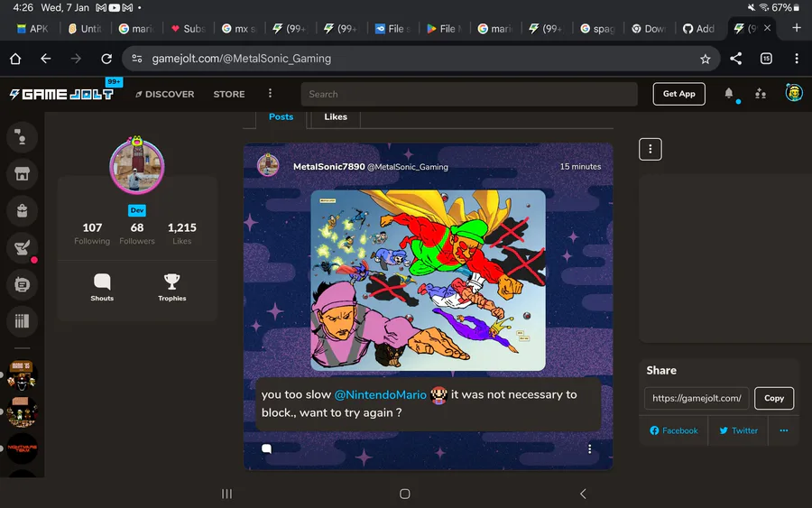Open the notifications bell
The height and width of the screenshot is (508, 812).
729,93
